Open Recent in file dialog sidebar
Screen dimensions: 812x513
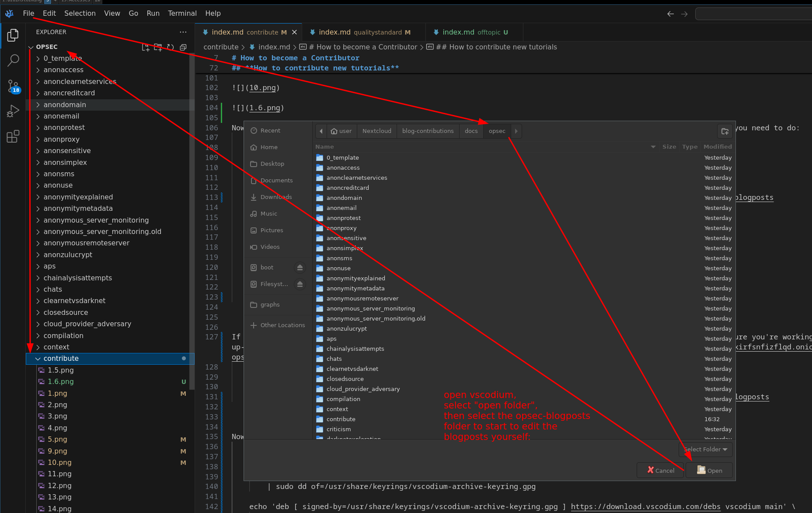point(278,131)
